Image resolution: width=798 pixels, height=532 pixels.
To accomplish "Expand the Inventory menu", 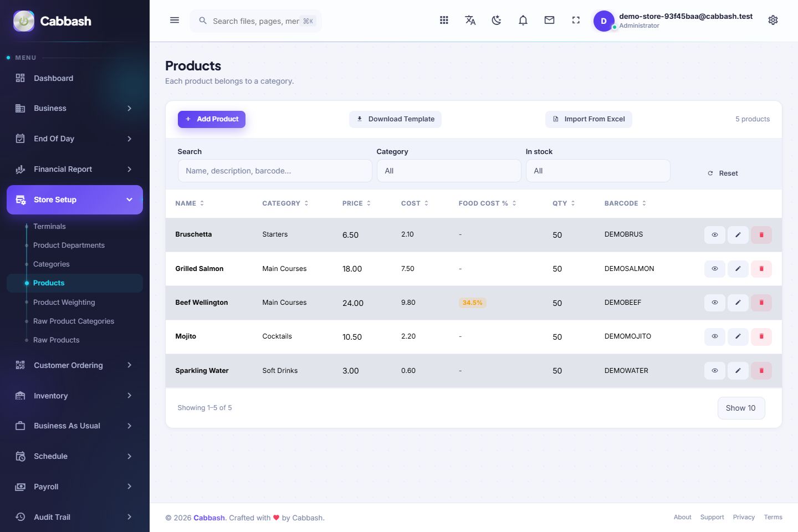I will [x=75, y=396].
